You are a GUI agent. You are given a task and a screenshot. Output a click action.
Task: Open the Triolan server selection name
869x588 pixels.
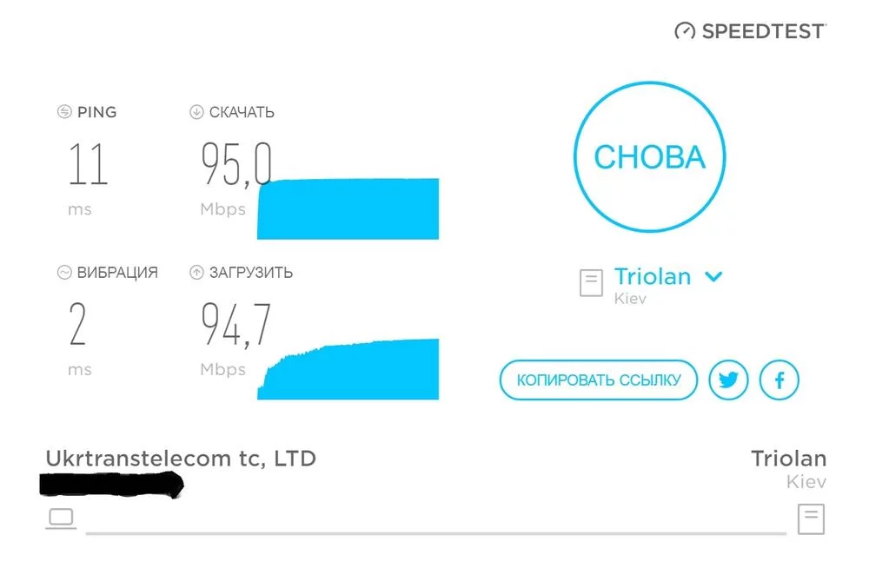click(653, 277)
